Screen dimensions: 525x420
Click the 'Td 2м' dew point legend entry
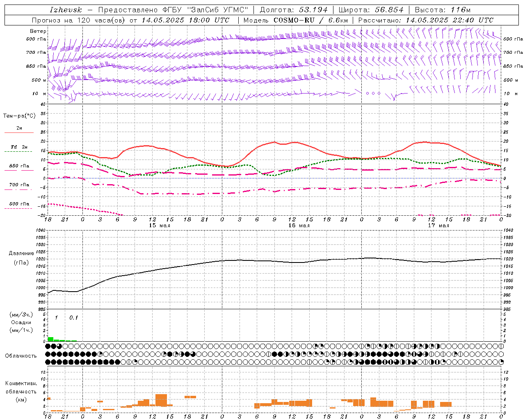tap(19, 147)
